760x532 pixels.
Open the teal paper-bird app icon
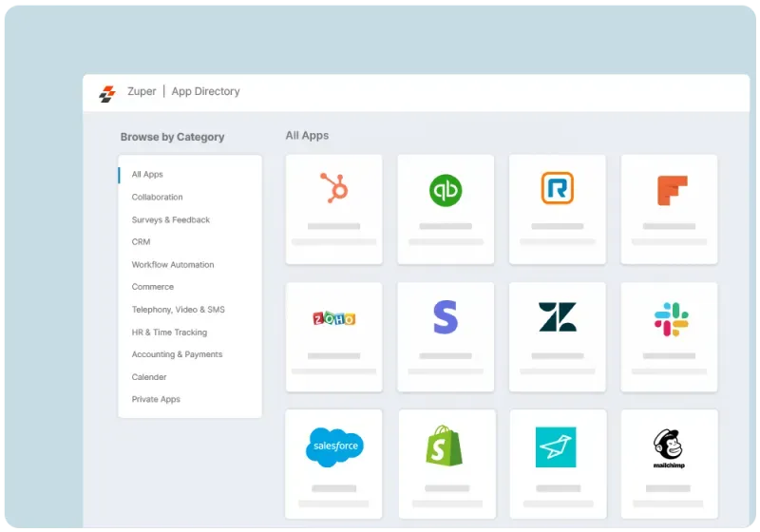[556, 447]
